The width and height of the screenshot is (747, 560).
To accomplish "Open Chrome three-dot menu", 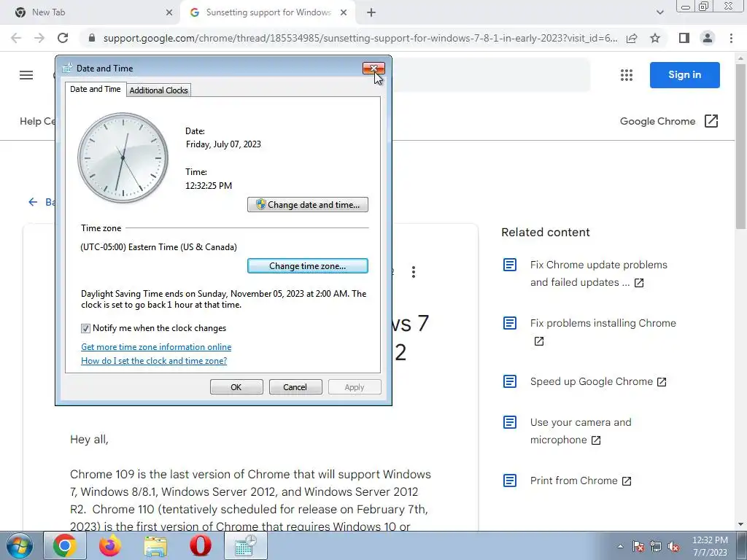I will (731, 38).
